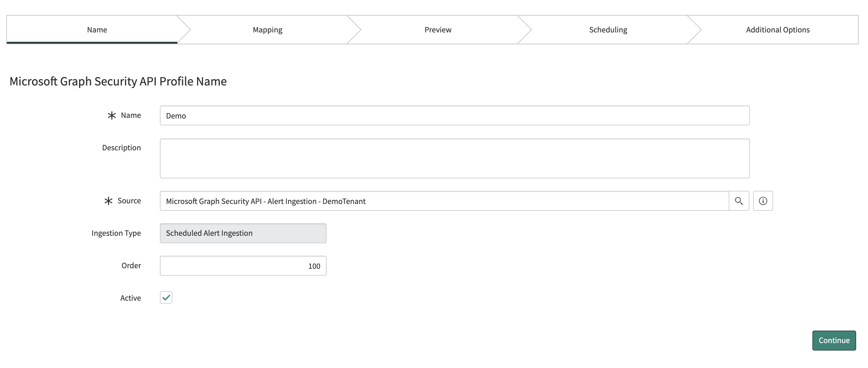Click the Continue button

pyautogui.click(x=834, y=340)
